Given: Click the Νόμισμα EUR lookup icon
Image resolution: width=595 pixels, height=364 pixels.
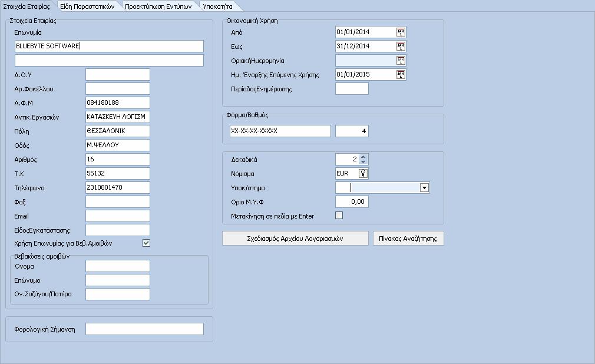Looking at the screenshot, I should [x=363, y=174].
